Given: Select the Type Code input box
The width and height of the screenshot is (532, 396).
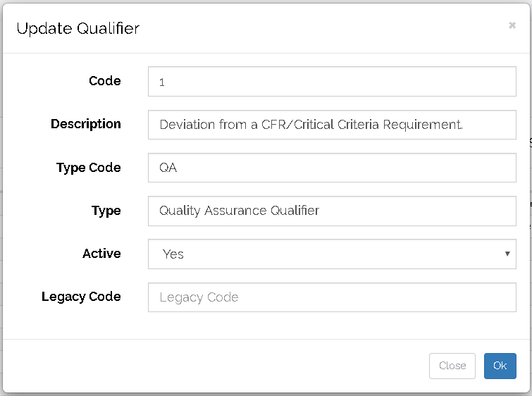Looking at the screenshot, I should [x=332, y=168].
